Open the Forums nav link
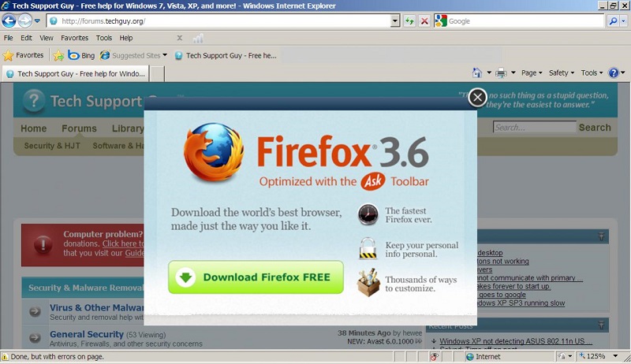 pyautogui.click(x=79, y=128)
